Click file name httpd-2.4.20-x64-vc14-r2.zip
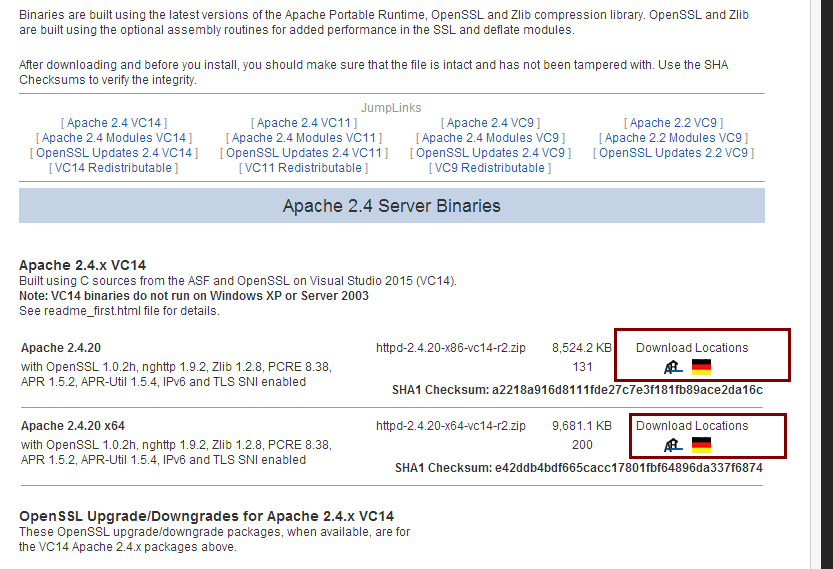Screen dimensions: 833x569 450,426
